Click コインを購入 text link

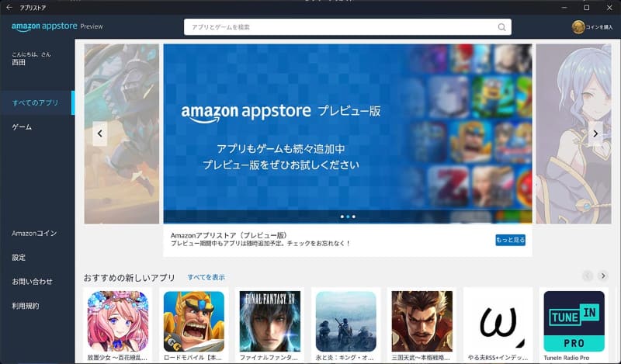(598, 27)
